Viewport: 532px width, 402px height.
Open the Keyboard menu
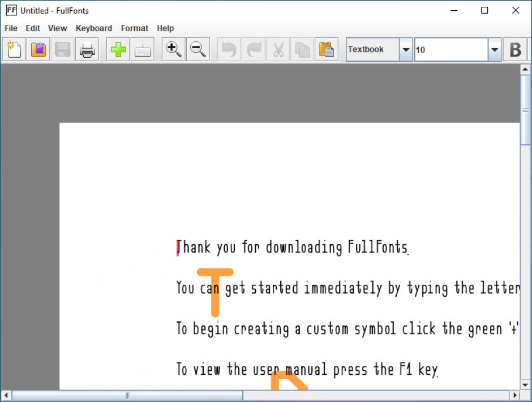click(93, 28)
